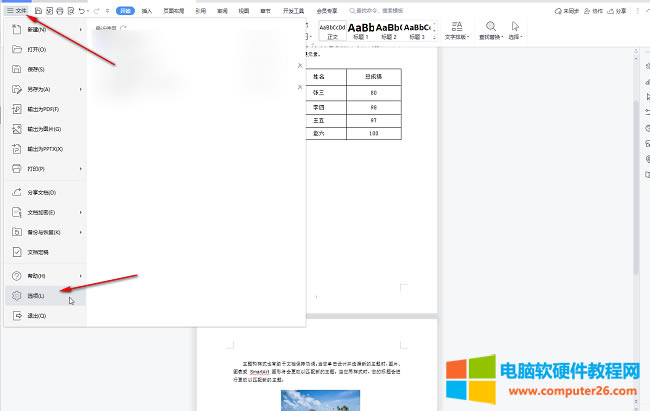Image resolution: width=650 pixels, height=411 pixels.
Task: Click the 文件 menu button
Action: (x=15, y=10)
